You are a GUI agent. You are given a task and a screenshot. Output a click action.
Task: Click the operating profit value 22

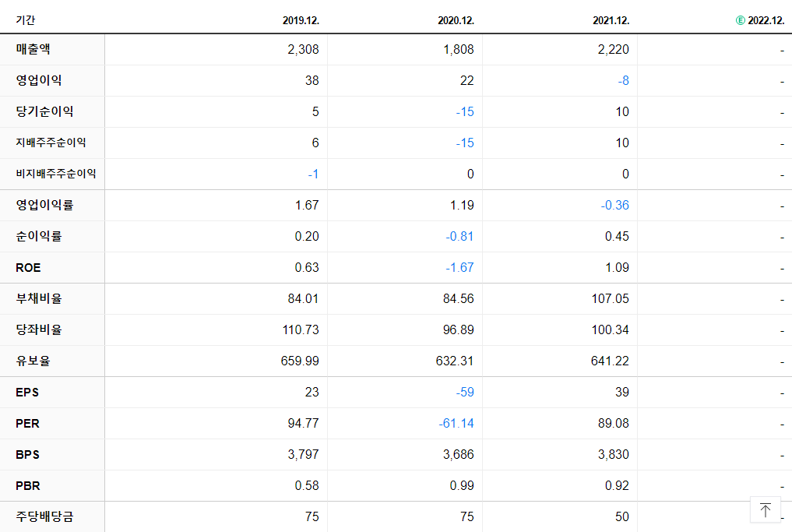pos(466,81)
